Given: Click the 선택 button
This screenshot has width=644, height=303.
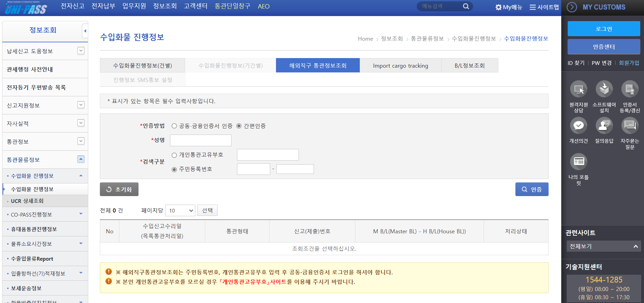Looking at the screenshot, I should coord(207,210).
